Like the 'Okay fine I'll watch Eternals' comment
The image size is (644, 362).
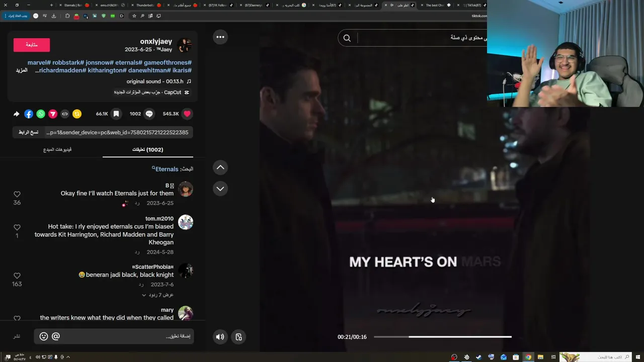click(17, 194)
